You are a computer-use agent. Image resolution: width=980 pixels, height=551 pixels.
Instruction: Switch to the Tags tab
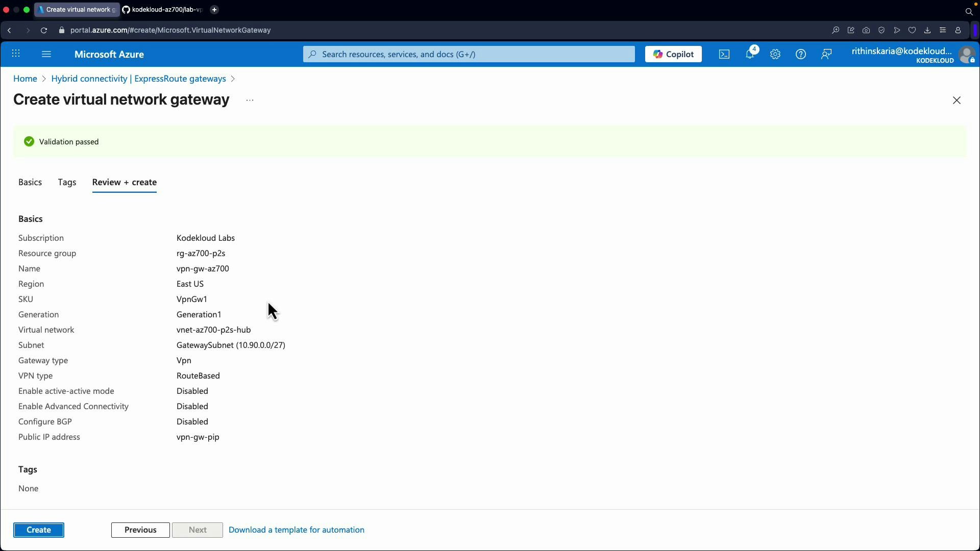tap(67, 182)
